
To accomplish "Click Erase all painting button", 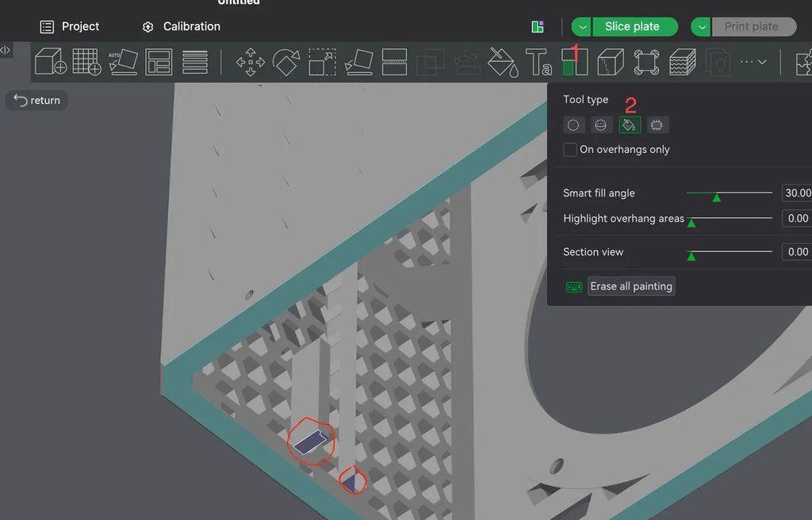I will click(x=631, y=286).
